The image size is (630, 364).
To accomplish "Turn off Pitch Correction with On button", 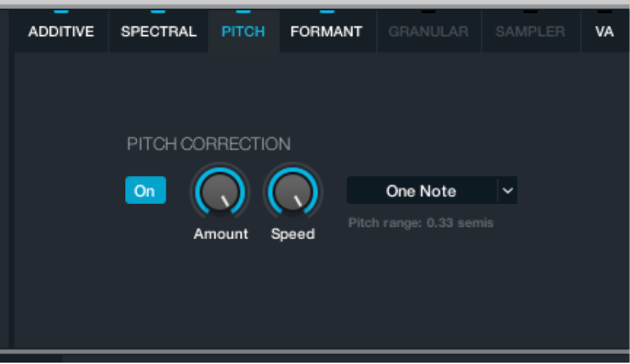I will [x=145, y=191].
